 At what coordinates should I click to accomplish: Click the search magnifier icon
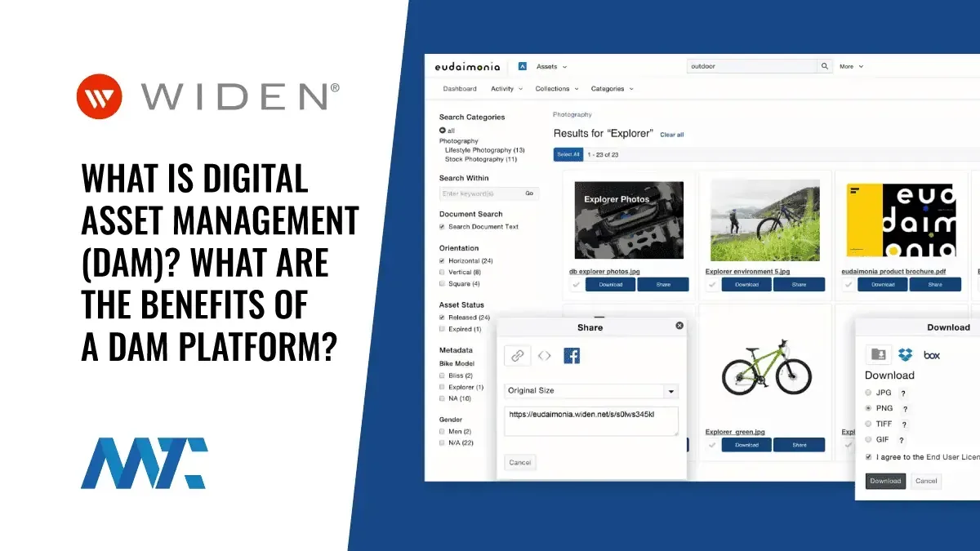[x=825, y=66]
